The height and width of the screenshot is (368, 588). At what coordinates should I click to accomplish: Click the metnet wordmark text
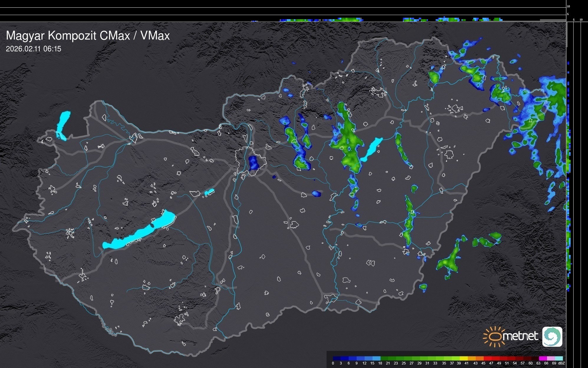(520, 336)
